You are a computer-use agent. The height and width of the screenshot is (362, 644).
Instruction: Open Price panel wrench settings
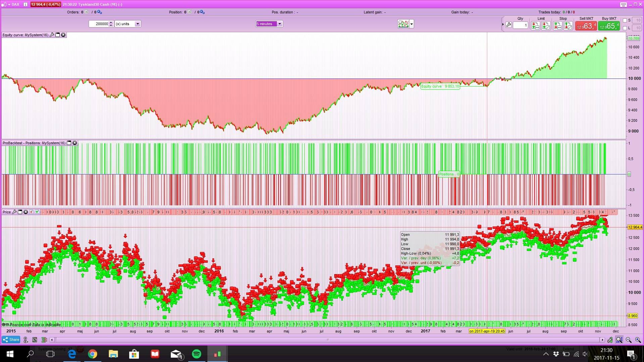pyautogui.click(x=14, y=212)
